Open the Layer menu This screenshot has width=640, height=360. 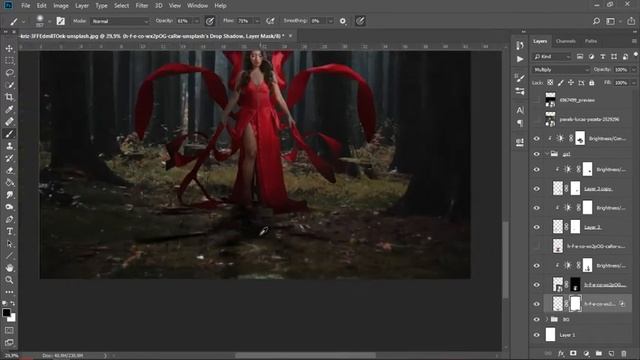(x=82, y=6)
